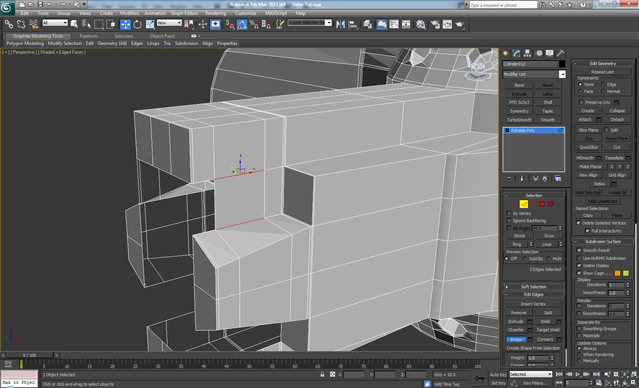Open the Modify command panel tab
The image size is (639, 388).
517,53
